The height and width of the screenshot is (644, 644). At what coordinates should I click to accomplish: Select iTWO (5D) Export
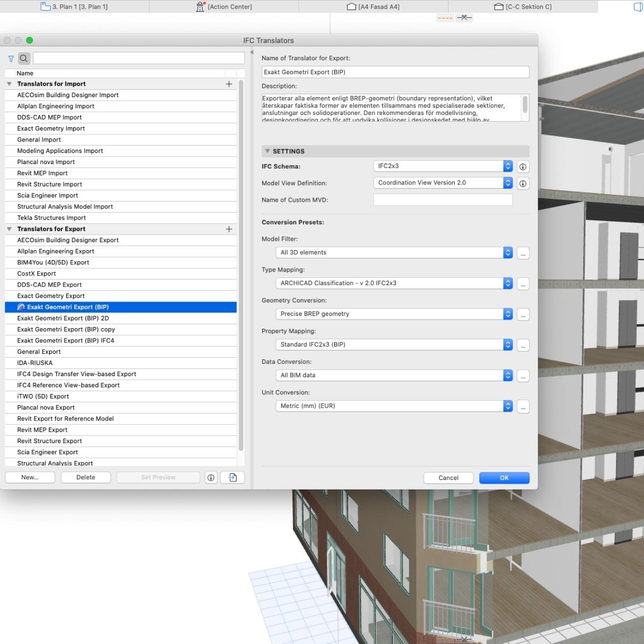click(x=121, y=397)
